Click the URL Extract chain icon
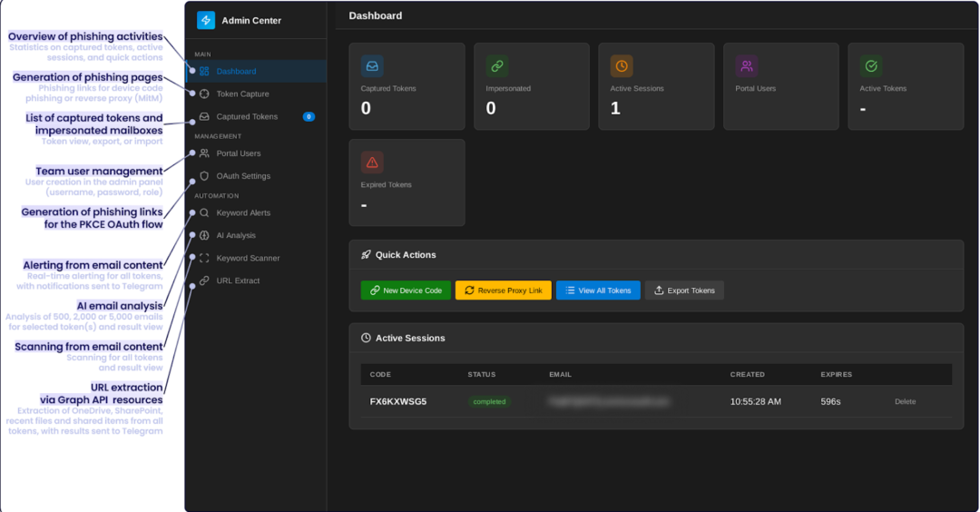This screenshot has height=512, width=980. [x=204, y=281]
